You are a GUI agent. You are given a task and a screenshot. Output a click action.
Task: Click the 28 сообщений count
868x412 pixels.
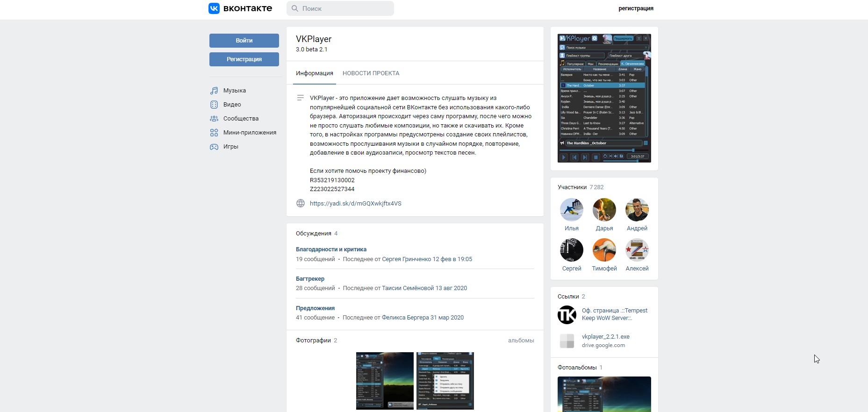point(316,288)
